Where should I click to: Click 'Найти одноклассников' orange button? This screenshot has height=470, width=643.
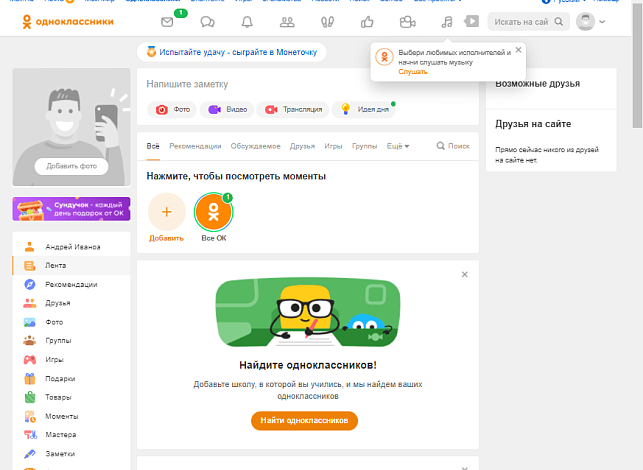(x=304, y=421)
